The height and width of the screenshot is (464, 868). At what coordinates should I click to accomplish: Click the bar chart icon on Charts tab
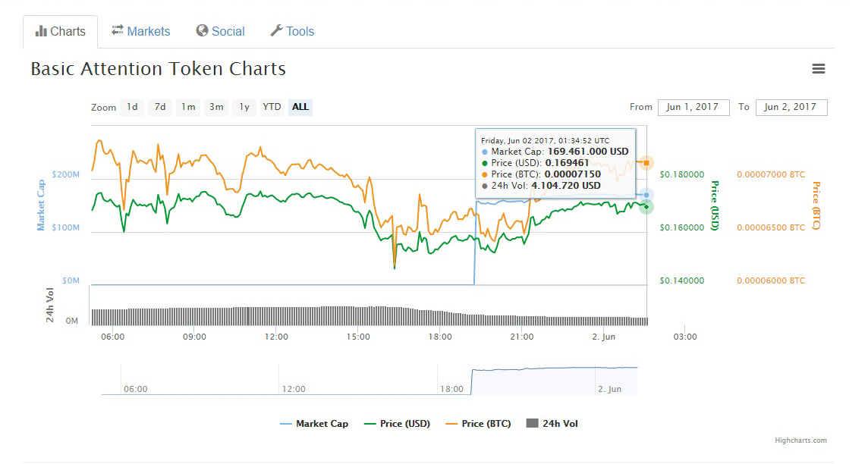click(41, 31)
